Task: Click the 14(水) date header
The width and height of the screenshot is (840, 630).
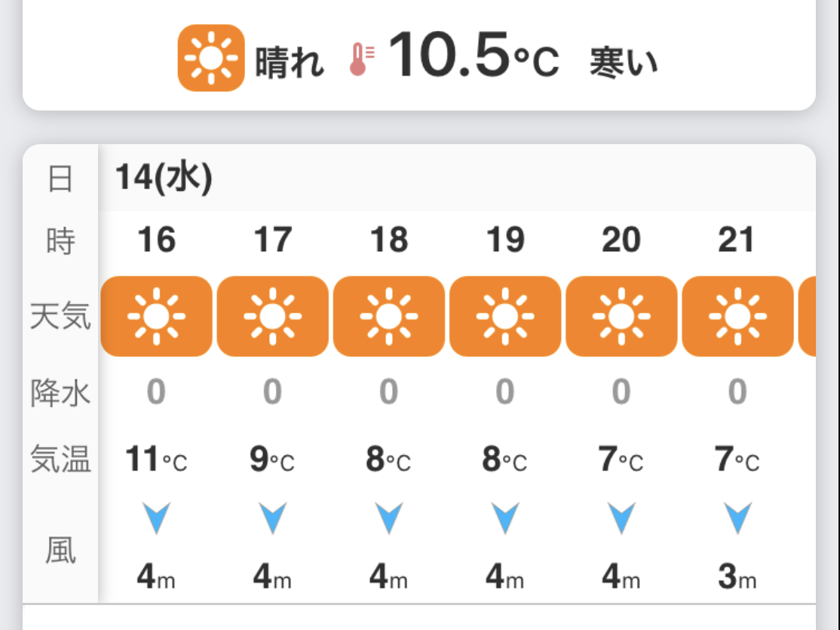Action: [164, 179]
